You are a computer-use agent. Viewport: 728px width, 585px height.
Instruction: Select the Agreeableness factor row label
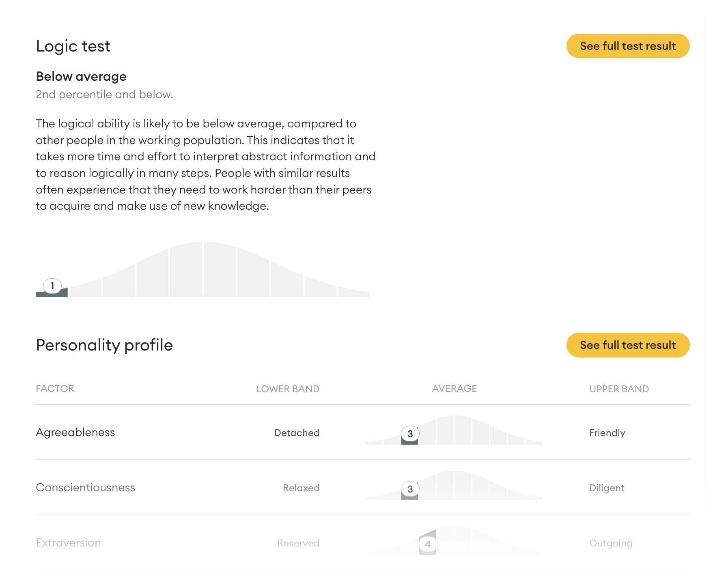(x=75, y=432)
